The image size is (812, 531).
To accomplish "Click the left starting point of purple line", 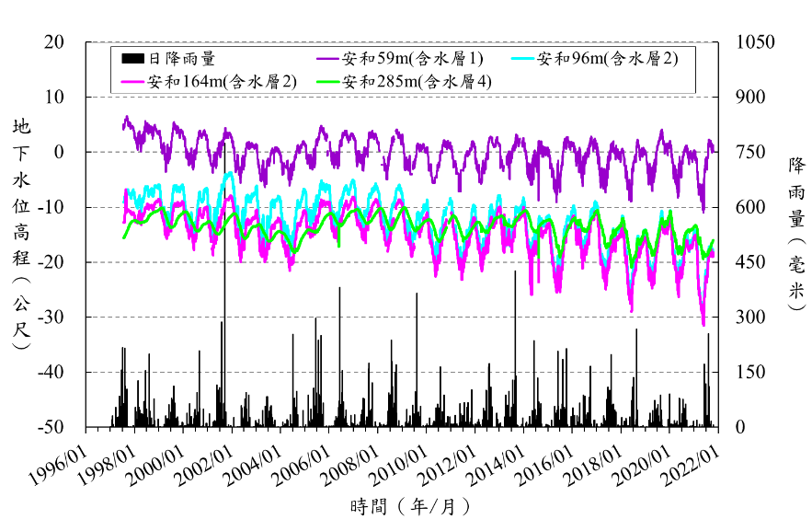I will point(124,122).
